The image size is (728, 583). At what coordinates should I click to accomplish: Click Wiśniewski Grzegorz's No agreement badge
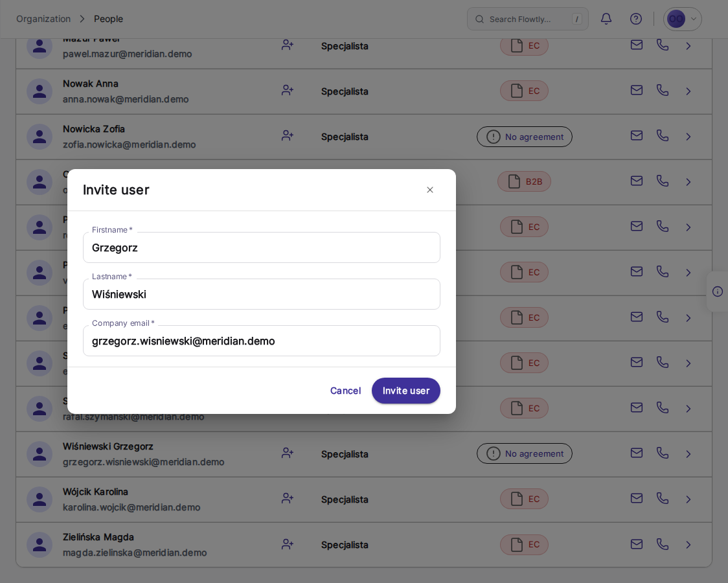point(525,453)
